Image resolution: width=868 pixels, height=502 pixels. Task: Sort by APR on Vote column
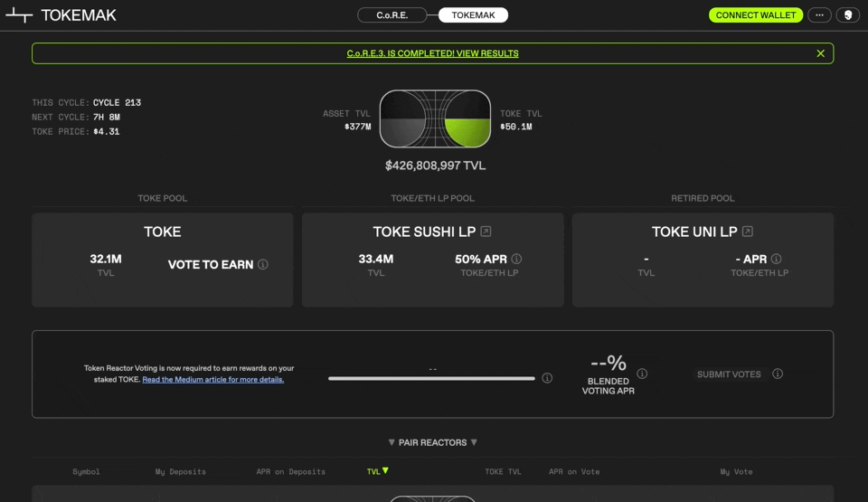coord(574,471)
